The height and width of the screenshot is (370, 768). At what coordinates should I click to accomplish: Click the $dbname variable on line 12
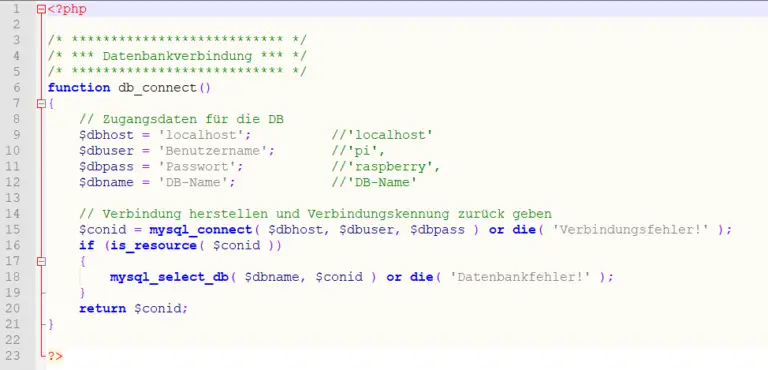(106, 183)
